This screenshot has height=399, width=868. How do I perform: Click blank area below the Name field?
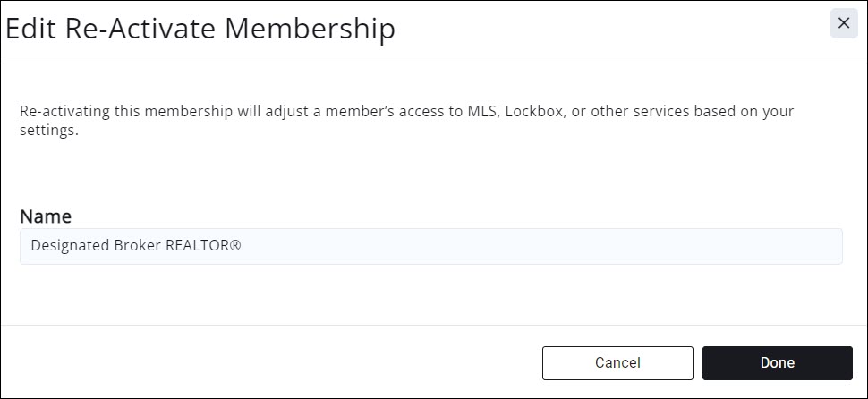point(430,295)
